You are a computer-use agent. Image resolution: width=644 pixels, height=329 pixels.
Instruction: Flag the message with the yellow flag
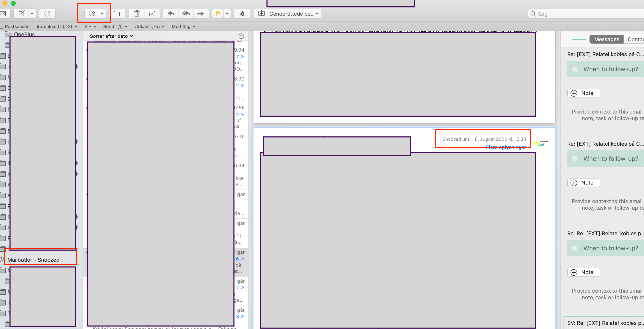click(218, 13)
